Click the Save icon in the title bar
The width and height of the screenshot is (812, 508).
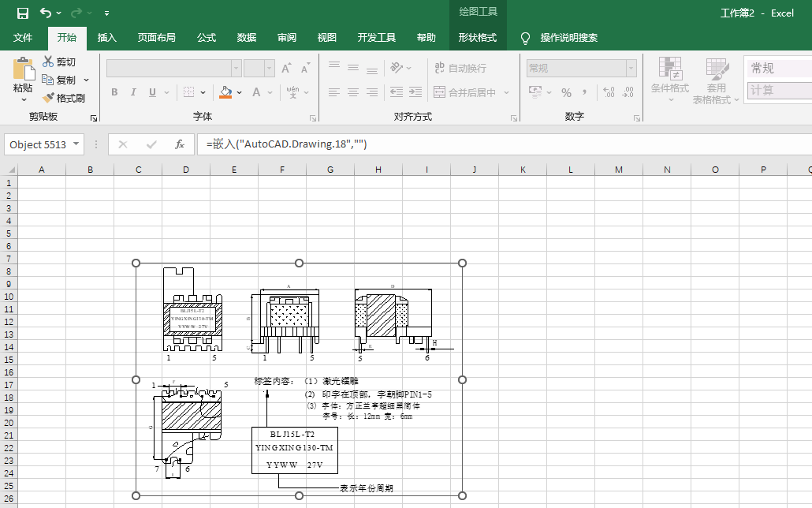23,13
